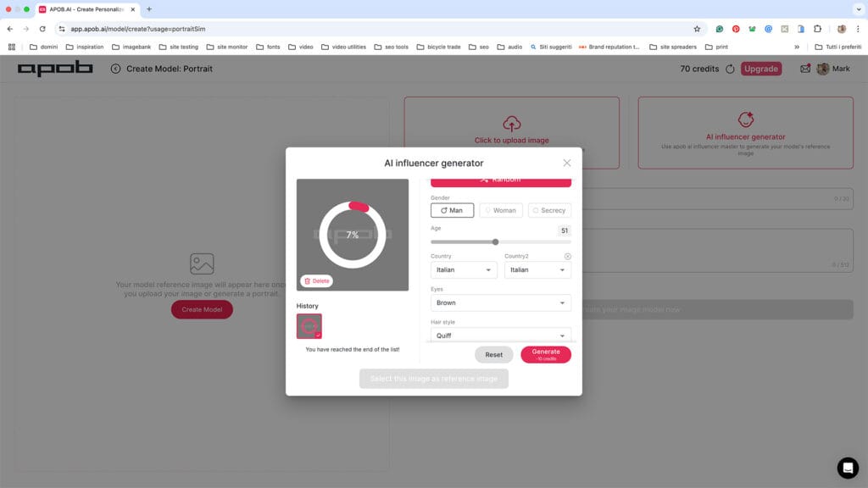
Task: Select the Woman gender option
Action: (x=500, y=210)
